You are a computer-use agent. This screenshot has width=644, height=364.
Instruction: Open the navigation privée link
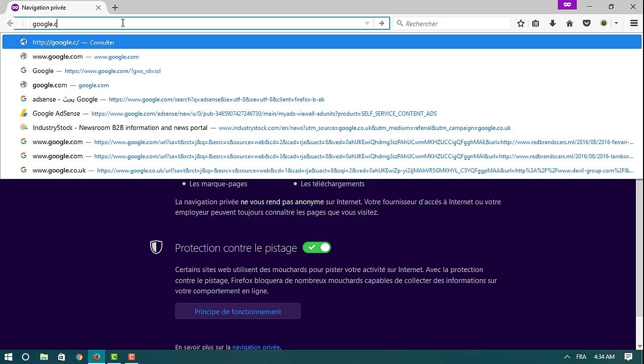tap(256, 347)
